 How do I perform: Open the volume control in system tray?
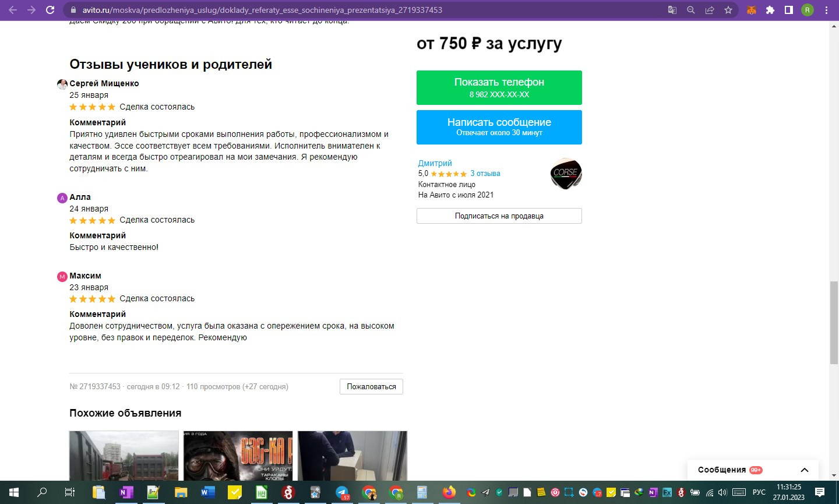(723, 492)
